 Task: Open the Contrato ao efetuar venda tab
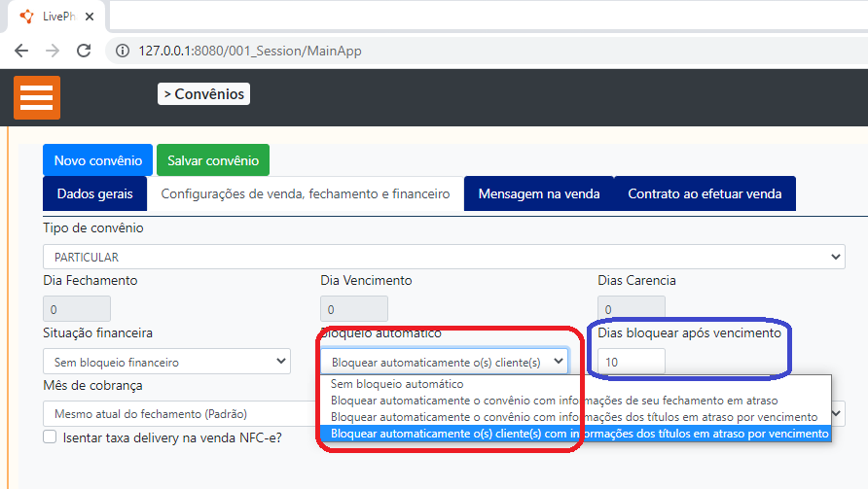pyautogui.click(x=705, y=193)
